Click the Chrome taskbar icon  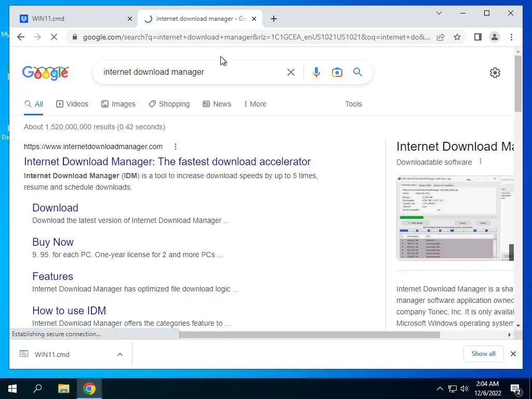[89, 389]
